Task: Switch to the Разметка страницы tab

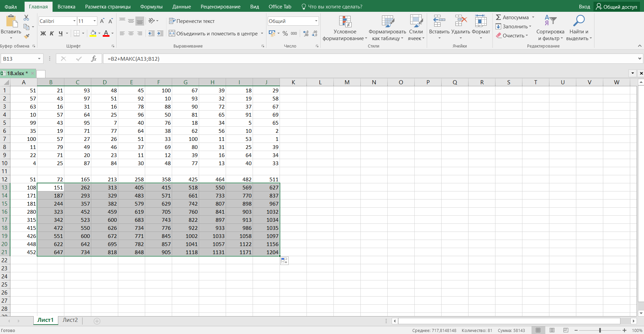Action: (x=108, y=6)
